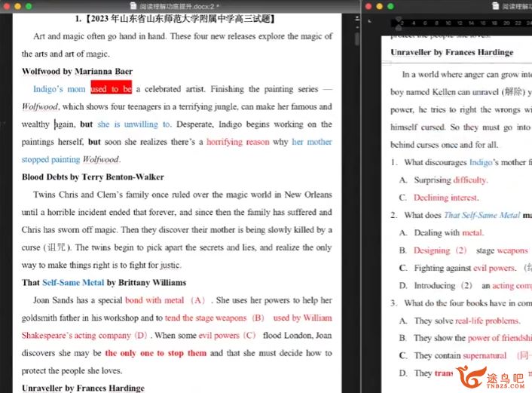Click the blue words 'her mother' in the Wolfwood paragraph
This screenshot has width=532, height=393.
[x=312, y=142]
